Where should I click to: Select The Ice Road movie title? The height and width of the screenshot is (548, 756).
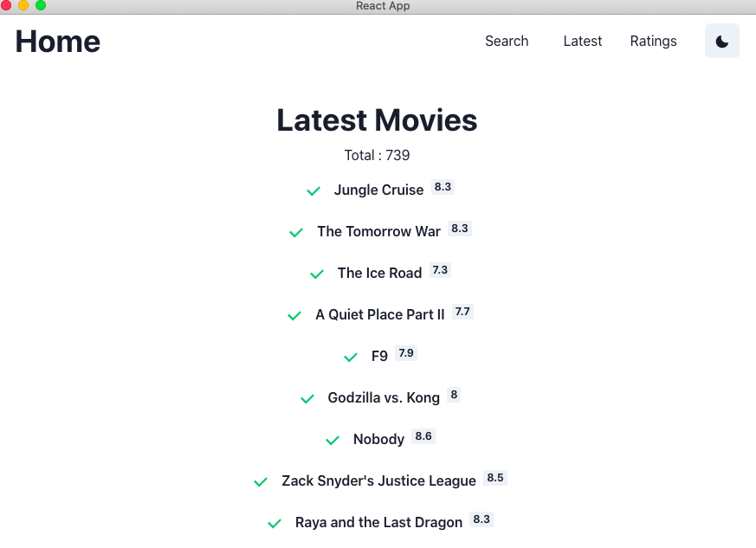(379, 273)
